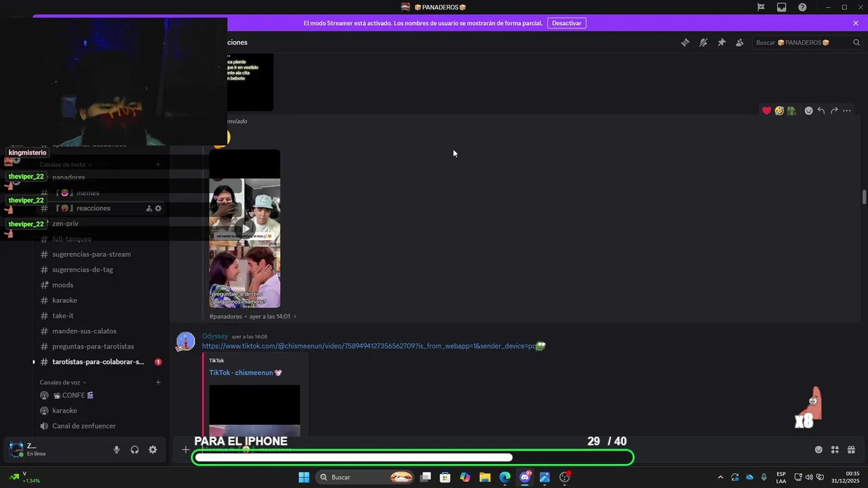Deafen using the headphones icon
868x488 pixels.
click(135, 449)
